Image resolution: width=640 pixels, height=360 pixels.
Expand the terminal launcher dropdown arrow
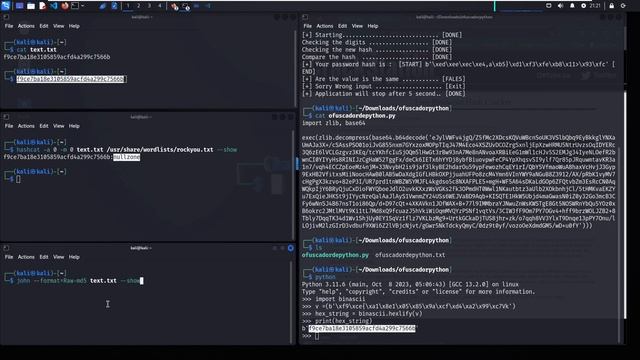point(82,6)
